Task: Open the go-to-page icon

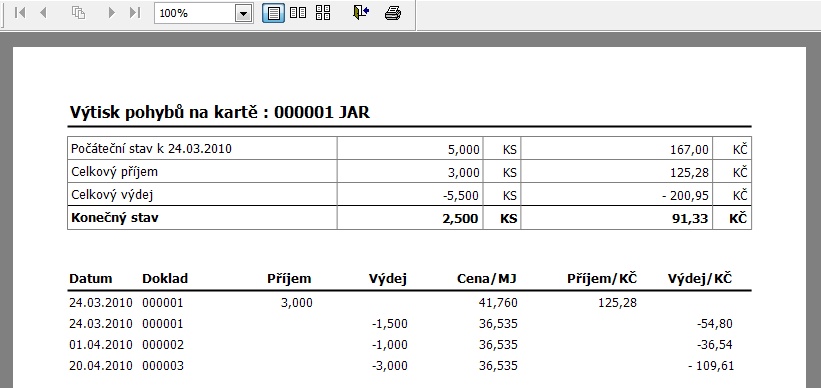Action: (x=78, y=13)
